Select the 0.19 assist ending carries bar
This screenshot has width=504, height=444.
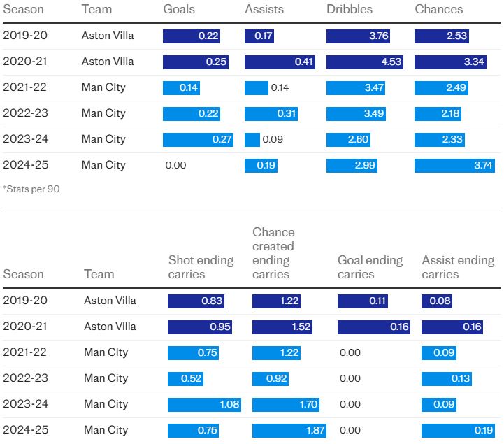[x=458, y=431]
